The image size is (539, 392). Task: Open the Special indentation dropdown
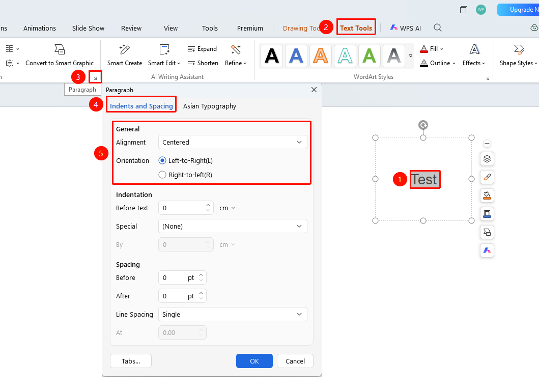coord(233,226)
